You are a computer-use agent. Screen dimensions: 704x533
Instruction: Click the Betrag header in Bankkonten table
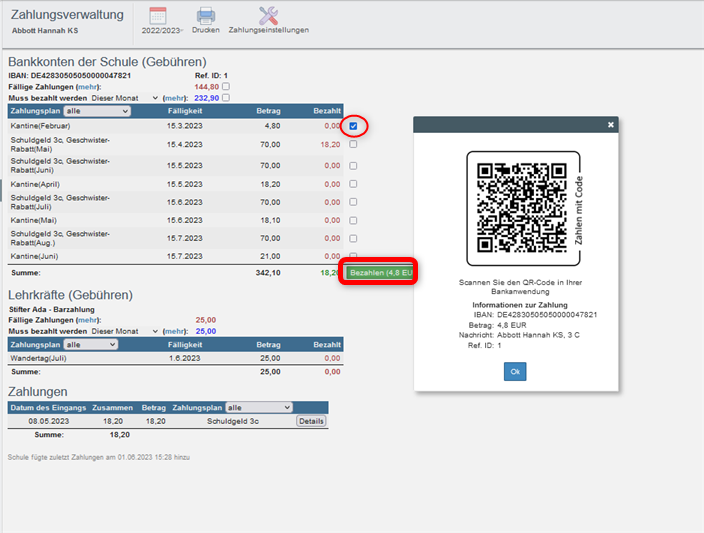268,111
